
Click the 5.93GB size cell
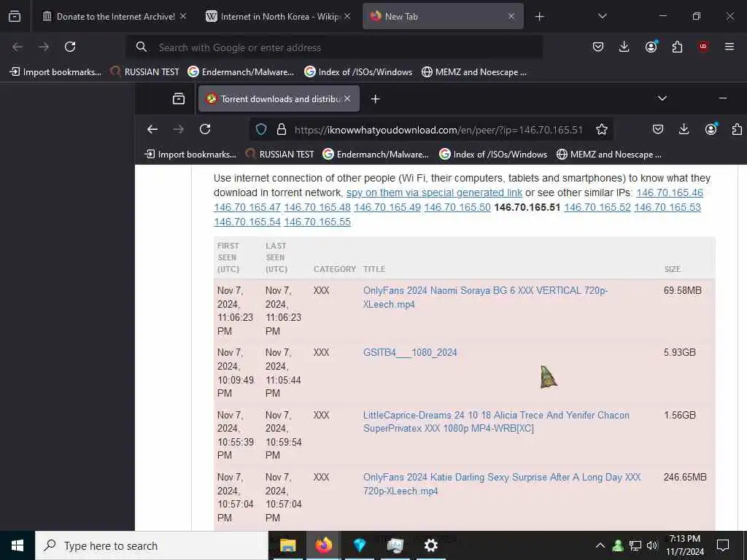click(680, 352)
